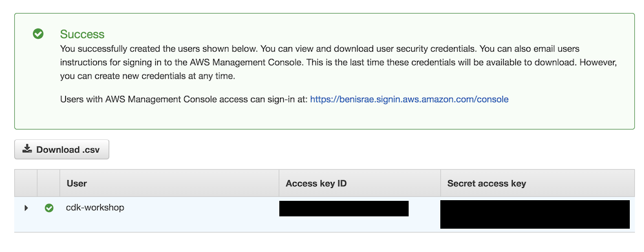
Task: Click the 'create new credentials at any time' sentence
Action: click(147, 76)
